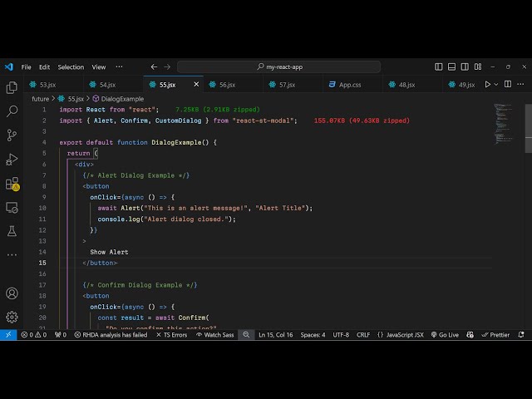Switch to the App.css tab
Viewport: 532px width, 399px height.
coord(349,85)
